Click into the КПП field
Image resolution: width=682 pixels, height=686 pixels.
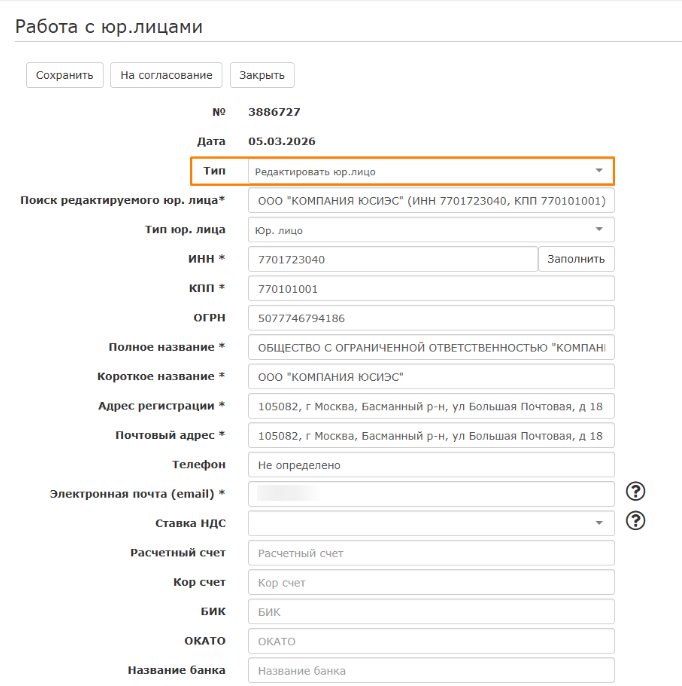(430, 289)
